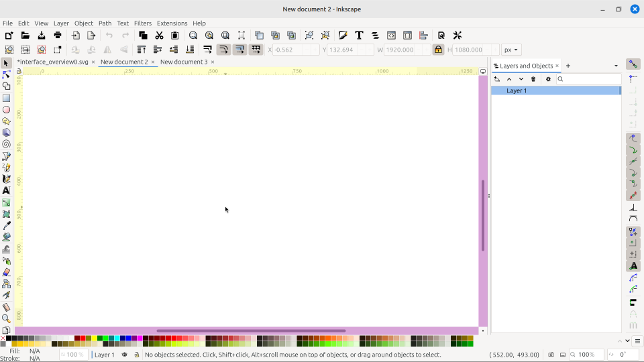Toggle global snapping at top right

point(633,64)
